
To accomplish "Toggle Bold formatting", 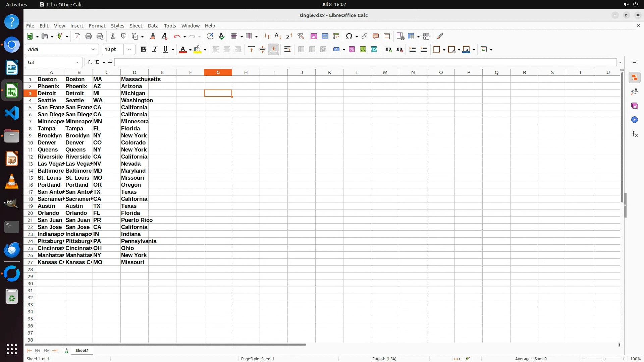I will (x=144, y=50).
